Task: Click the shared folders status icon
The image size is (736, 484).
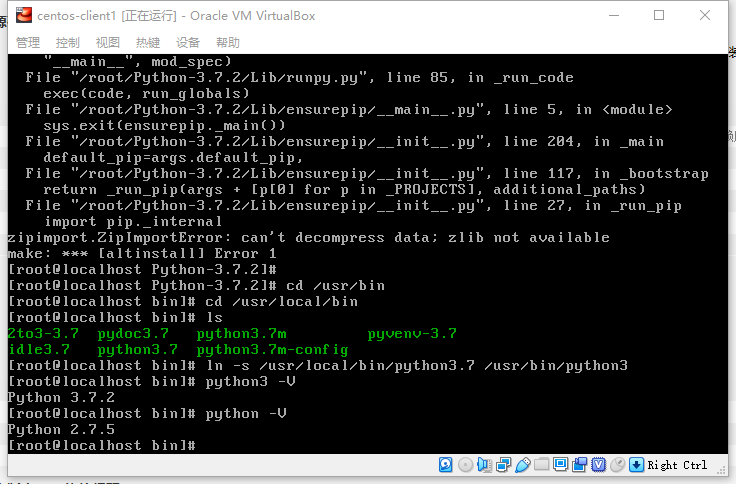Action: [541, 465]
